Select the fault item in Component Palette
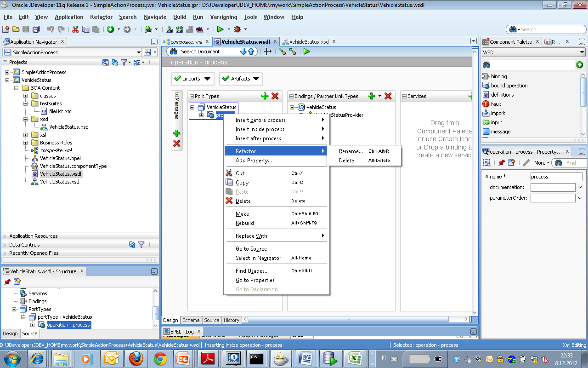 (x=496, y=104)
